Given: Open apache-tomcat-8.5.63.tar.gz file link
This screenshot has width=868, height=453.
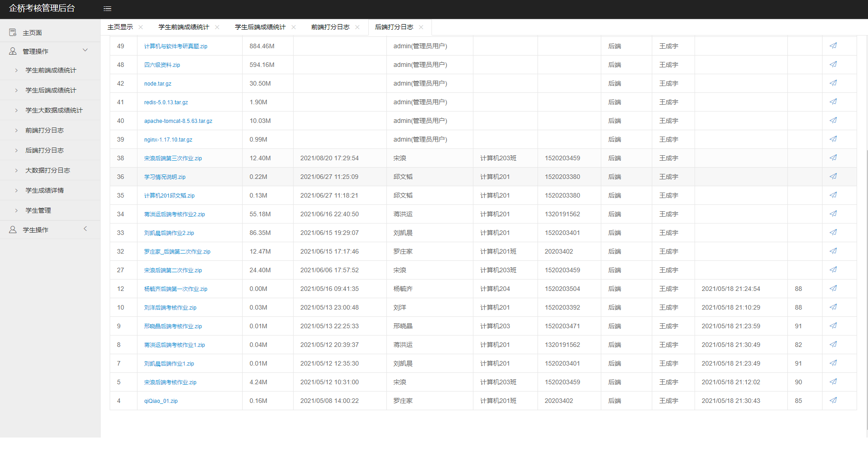Looking at the screenshot, I should point(178,121).
